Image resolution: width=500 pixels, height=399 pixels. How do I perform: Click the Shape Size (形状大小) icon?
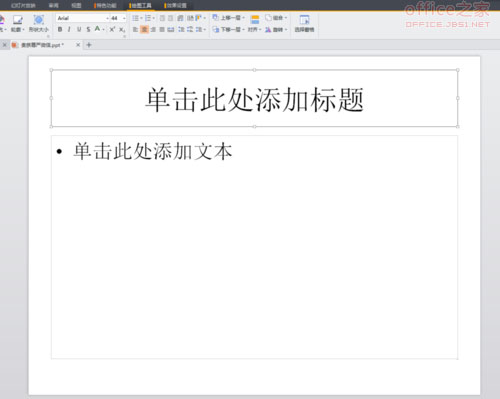(39, 20)
